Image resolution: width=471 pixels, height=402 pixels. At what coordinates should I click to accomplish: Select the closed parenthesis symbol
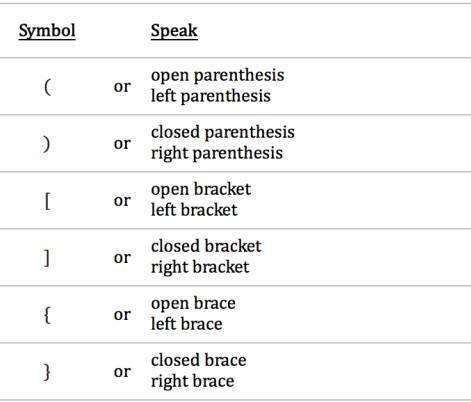coord(47,144)
